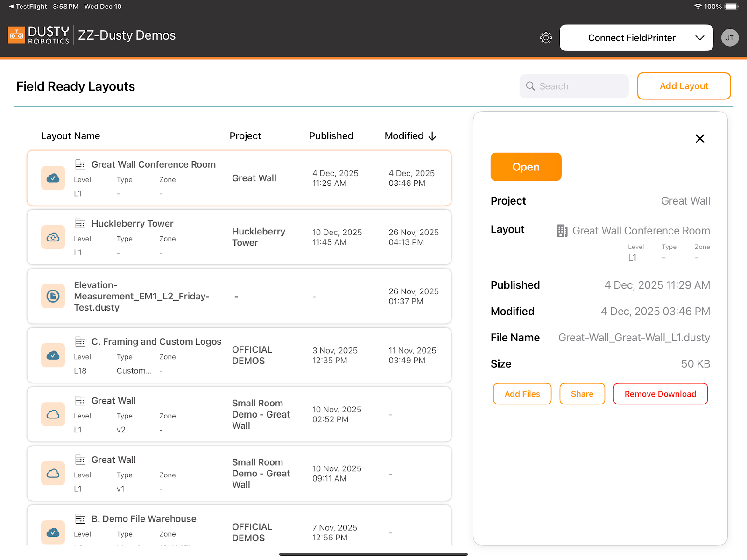Click the 4 Dec, 2025 03:46 PM modified value in panel

point(655,311)
